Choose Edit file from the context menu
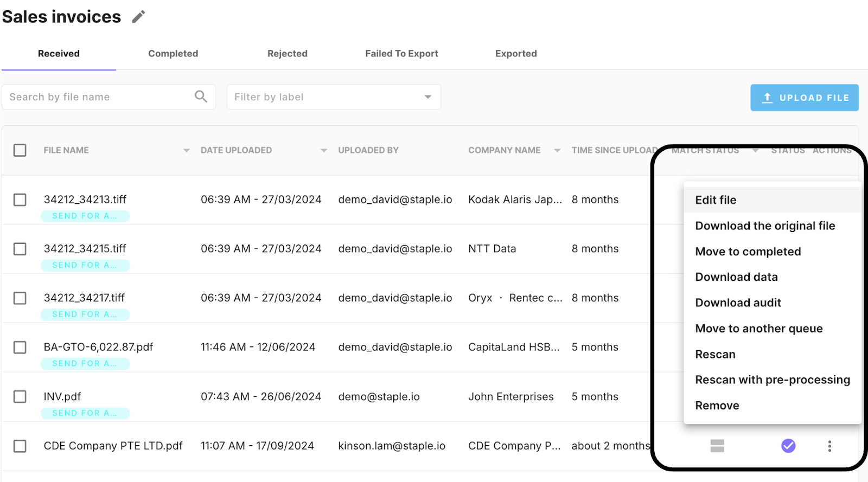 pyautogui.click(x=773, y=200)
